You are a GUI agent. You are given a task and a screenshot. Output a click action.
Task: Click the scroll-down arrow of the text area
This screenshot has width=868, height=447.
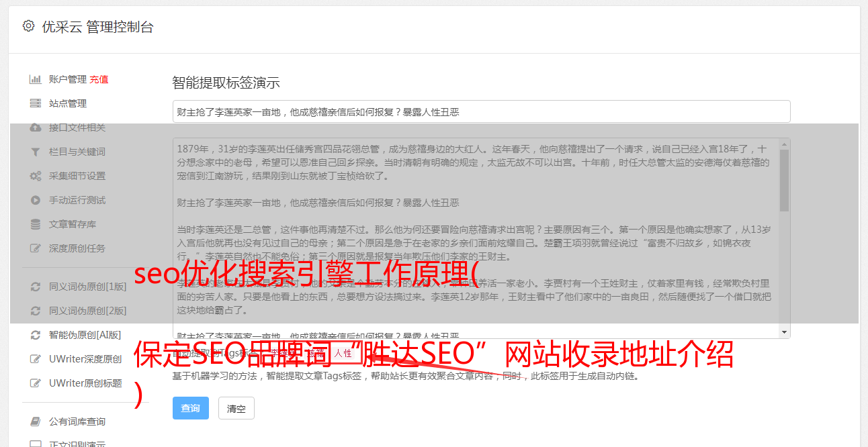[x=785, y=332]
